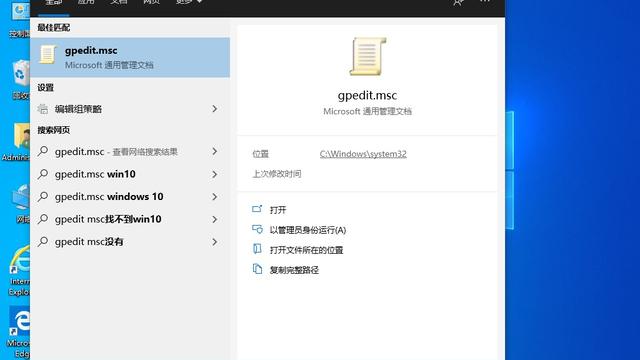The width and height of the screenshot is (640, 360).
Task: Switch to the 应用 search tab
Action: tap(86, 3)
